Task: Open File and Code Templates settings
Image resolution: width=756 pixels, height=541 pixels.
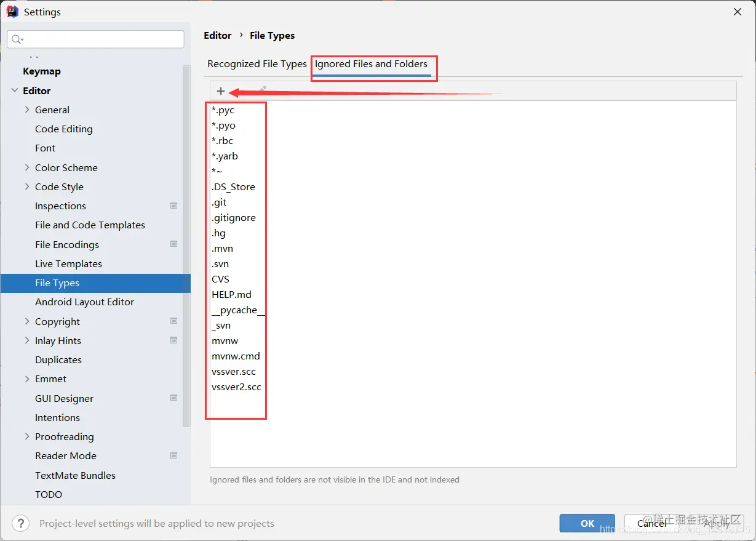Action: pyautogui.click(x=90, y=225)
